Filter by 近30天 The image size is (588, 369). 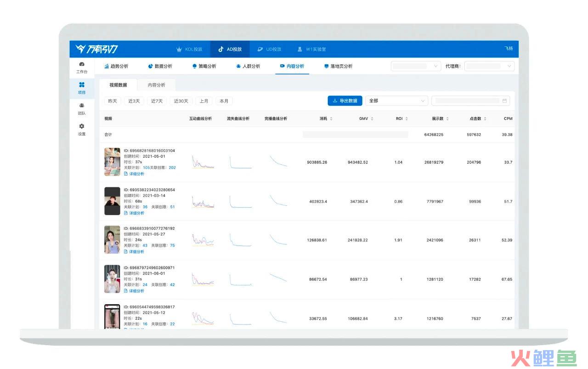click(181, 101)
